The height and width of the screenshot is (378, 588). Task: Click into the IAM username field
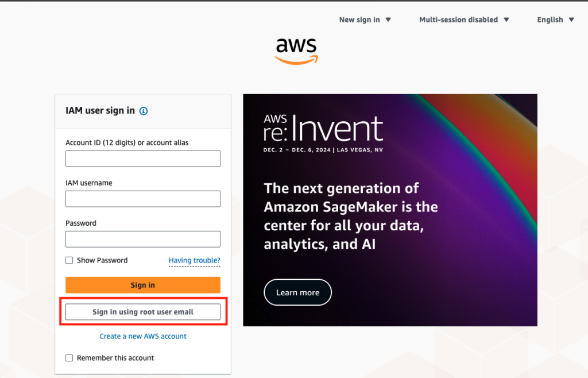pyautogui.click(x=143, y=199)
